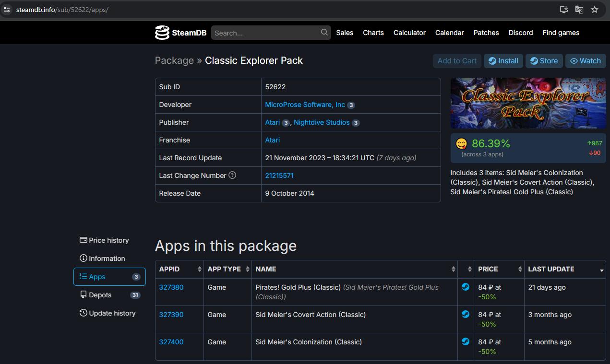Switch to the Depots sidebar tab
This screenshot has width=610, height=364.
click(100, 295)
